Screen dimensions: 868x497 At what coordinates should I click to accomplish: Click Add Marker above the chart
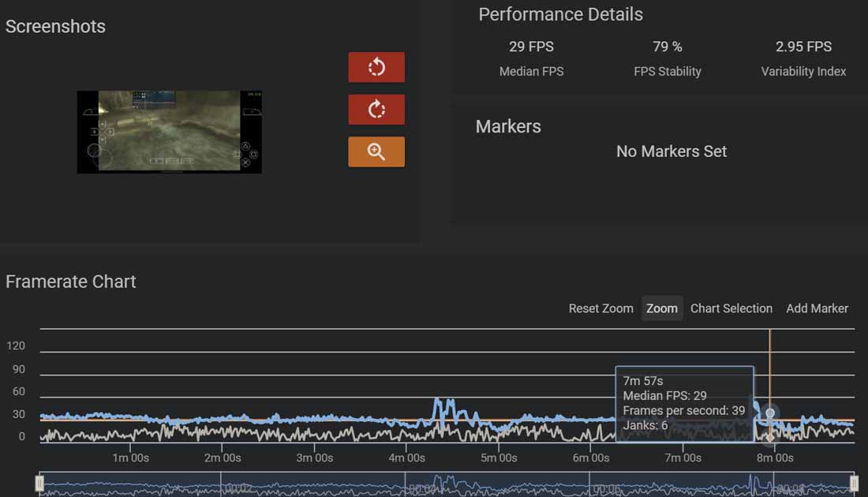click(817, 308)
